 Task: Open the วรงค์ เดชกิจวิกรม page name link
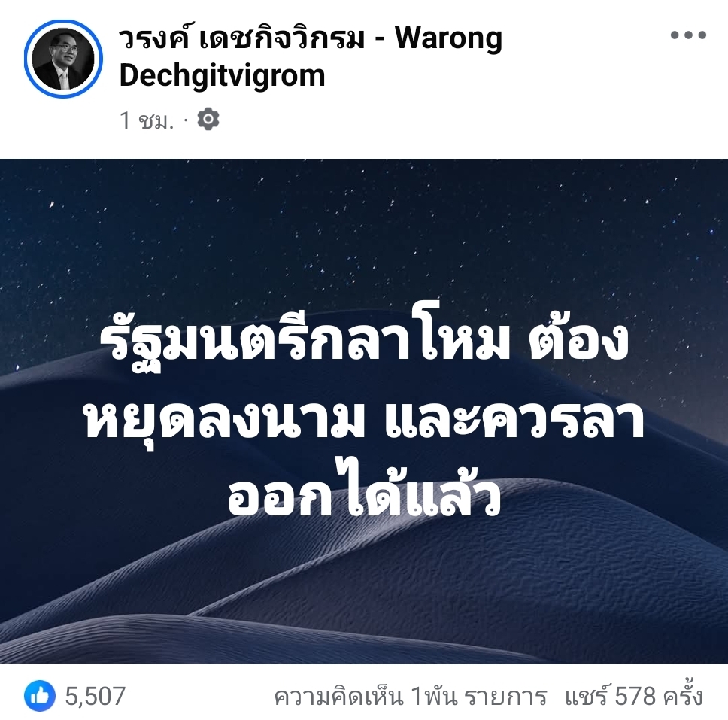point(242,38)
